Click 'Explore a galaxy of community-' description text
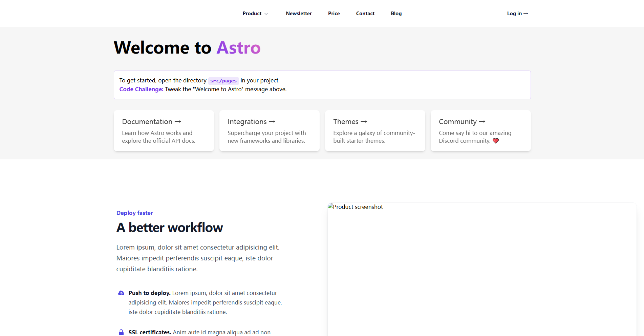This screenshot has width=644, height=336. (x=374, y=137)
